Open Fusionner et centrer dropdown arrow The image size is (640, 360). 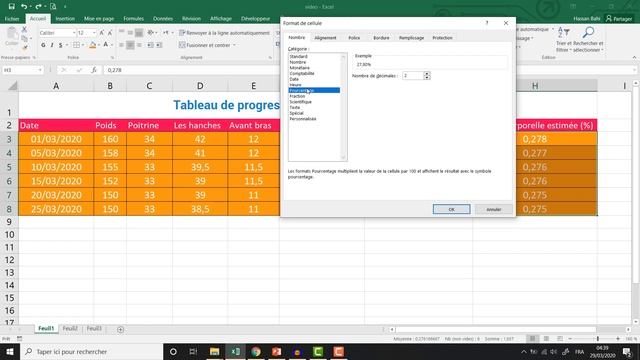pyautogui.click(x=234, y=45)
